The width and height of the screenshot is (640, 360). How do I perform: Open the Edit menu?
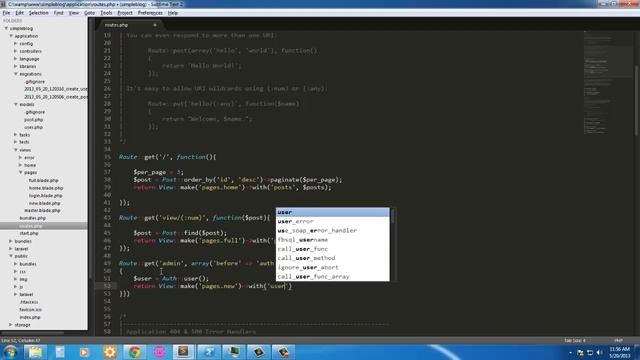(x=20, y=13)
